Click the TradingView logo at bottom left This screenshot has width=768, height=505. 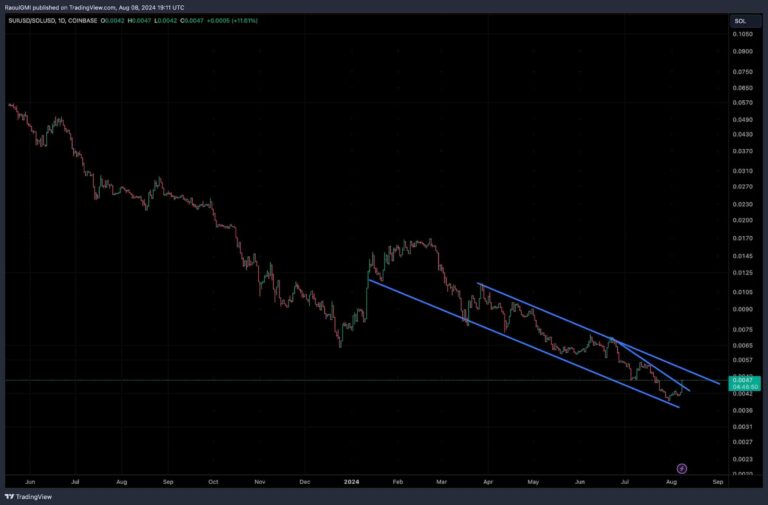[28, 497]
